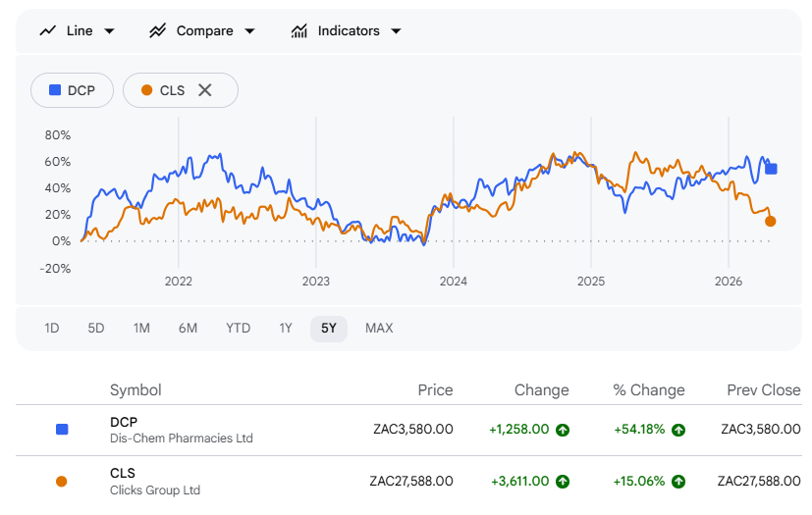
Task: Click green up arrow beside DCP +54.18%
Action: click(678, 430)
